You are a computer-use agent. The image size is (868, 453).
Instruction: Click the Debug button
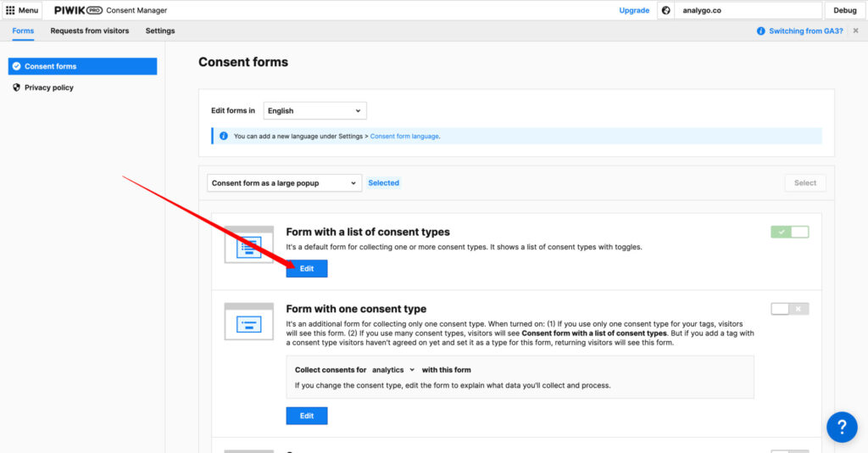845,10
